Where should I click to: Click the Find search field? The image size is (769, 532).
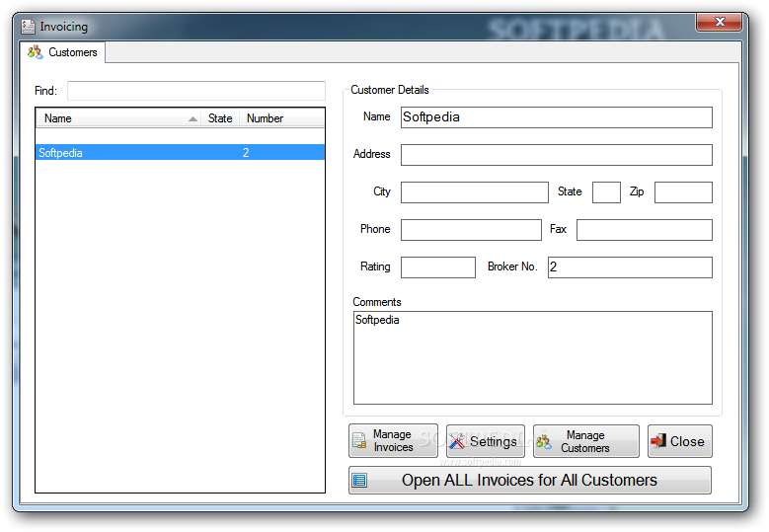coord(196,91)
